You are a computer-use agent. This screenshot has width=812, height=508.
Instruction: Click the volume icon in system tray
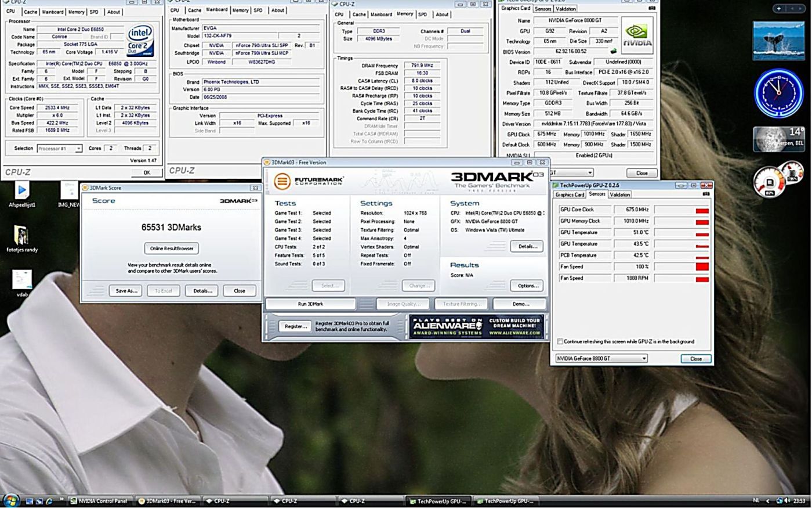(x=787, y=500)
